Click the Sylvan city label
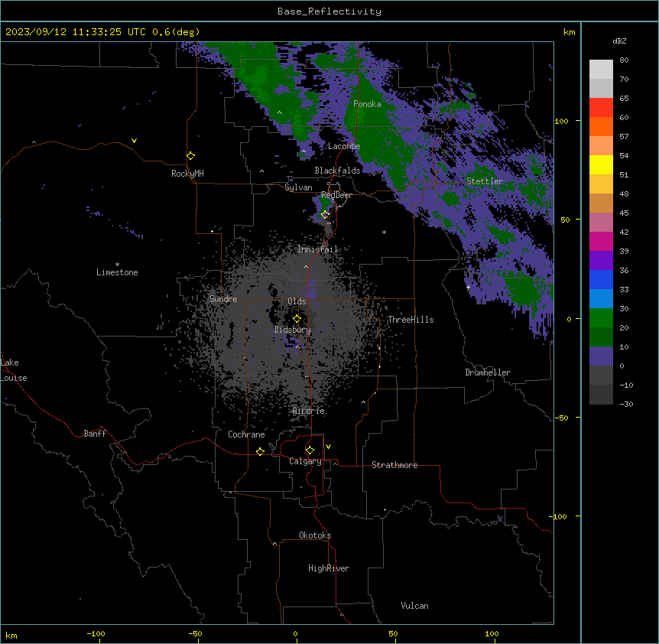 298,187
